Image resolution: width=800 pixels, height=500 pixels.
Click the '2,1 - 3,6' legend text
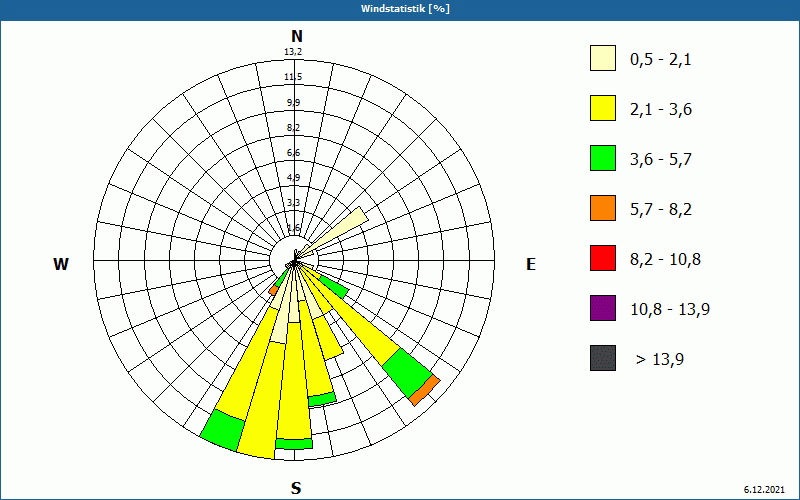pos(661,110)
